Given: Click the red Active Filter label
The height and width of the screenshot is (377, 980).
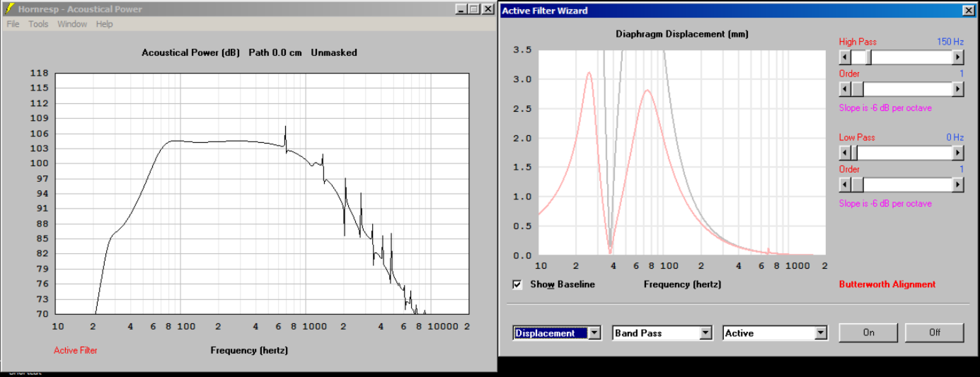Looking at the screenshot, I should pyautogui.click(x=75, y=350).
